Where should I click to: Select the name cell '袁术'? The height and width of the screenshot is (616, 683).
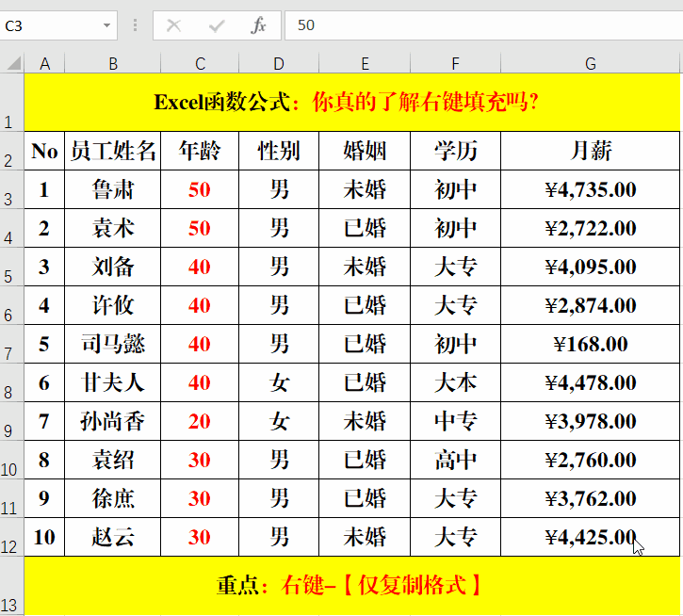113,228
